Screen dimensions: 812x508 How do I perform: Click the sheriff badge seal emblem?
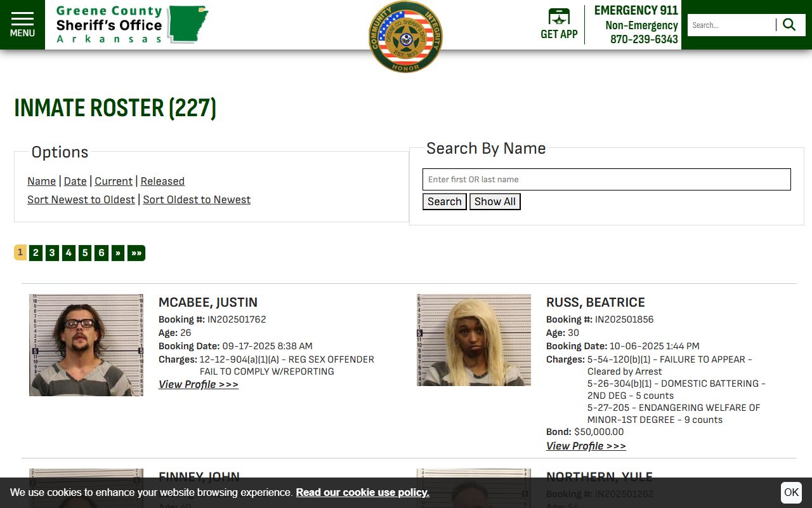[405, 36]
